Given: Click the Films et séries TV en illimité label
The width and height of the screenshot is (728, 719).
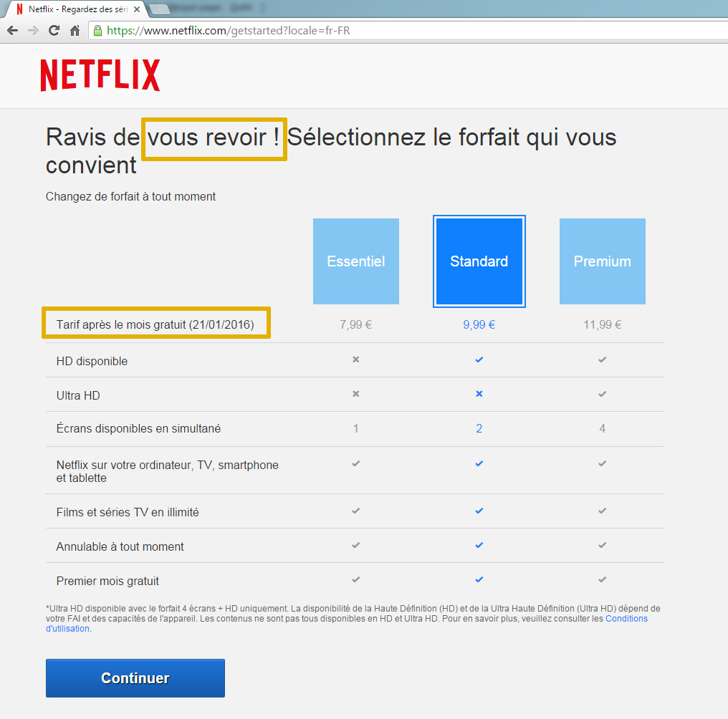Looking at the screenshot, I should pos(128,513).
